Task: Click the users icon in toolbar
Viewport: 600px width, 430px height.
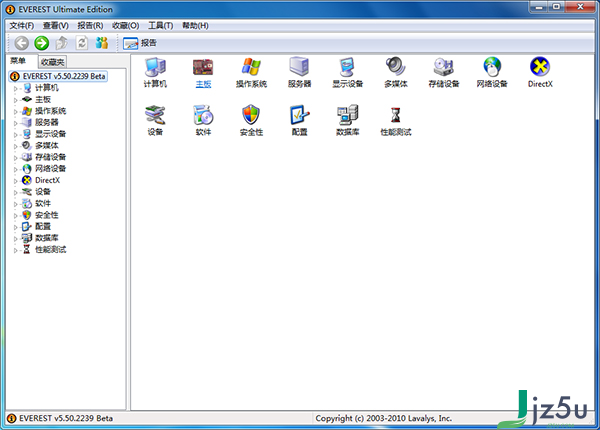Action: 102,43
